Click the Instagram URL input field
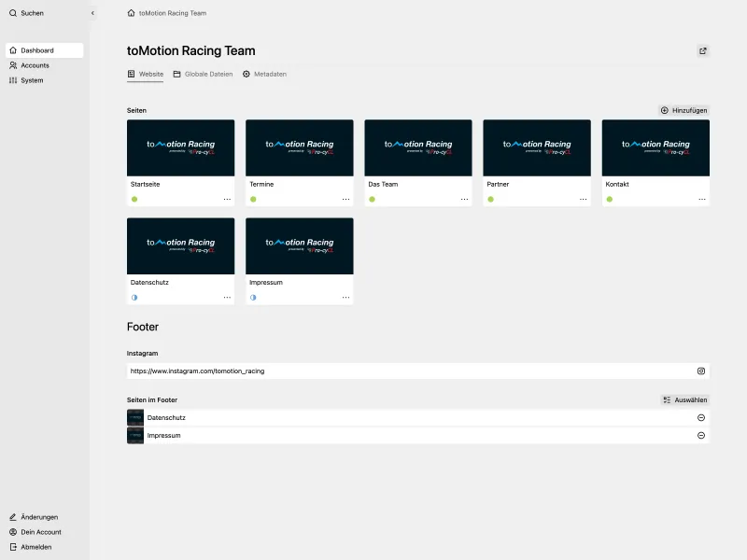Screen dimensions: 747x560 click(x=373, y=371)
